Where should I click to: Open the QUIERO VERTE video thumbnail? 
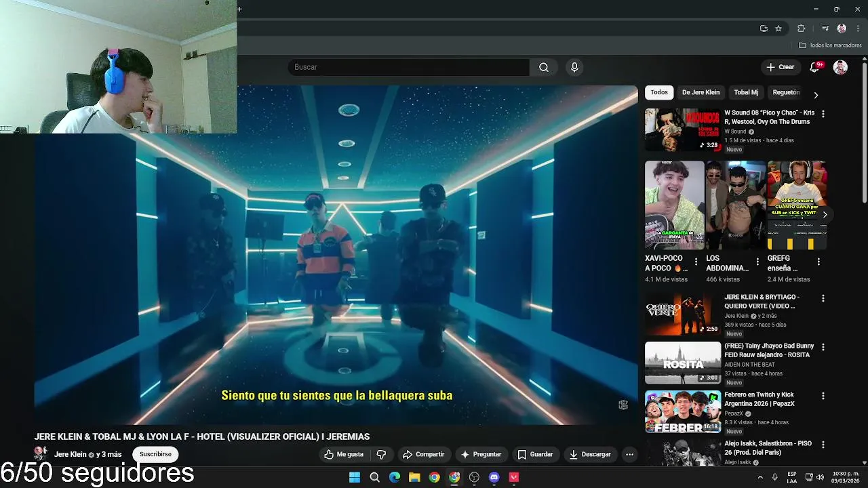pos(682,314)
